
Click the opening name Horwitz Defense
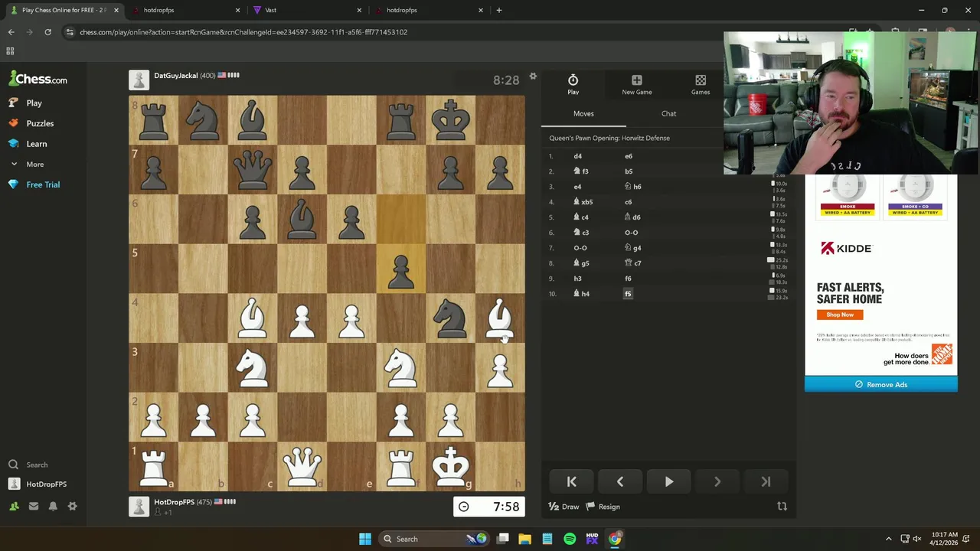pos(645,138)
